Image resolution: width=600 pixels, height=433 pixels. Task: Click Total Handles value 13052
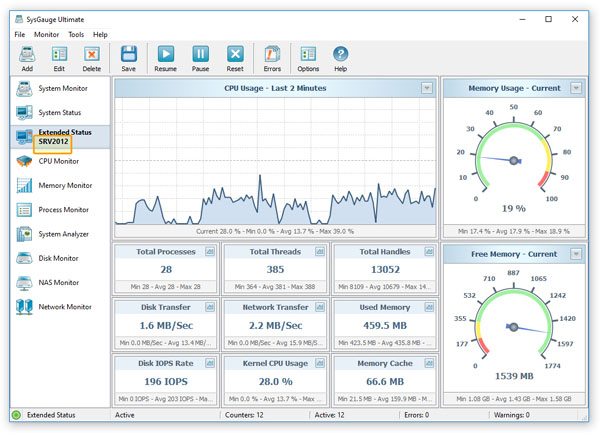(x=385, y=270)
